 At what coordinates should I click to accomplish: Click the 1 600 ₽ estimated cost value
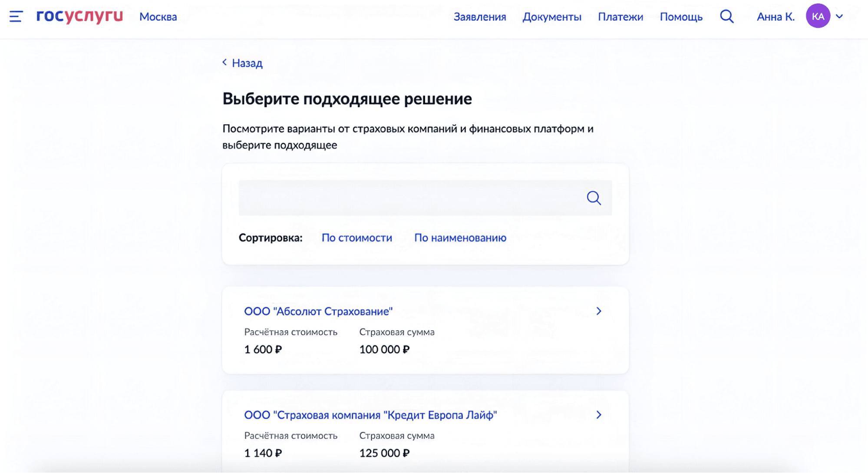pos(263,350)
